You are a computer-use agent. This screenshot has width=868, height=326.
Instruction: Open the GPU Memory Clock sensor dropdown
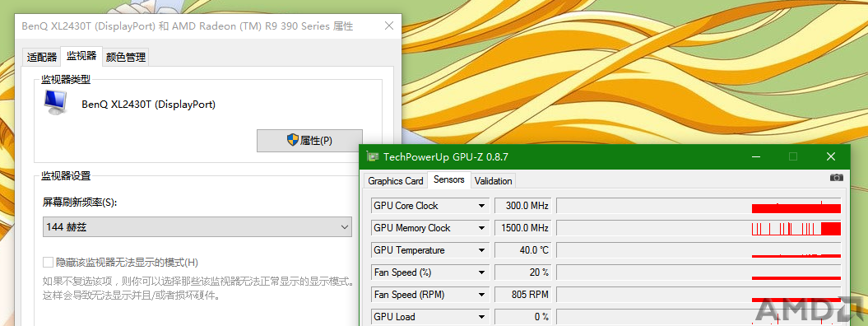[480, 228]
